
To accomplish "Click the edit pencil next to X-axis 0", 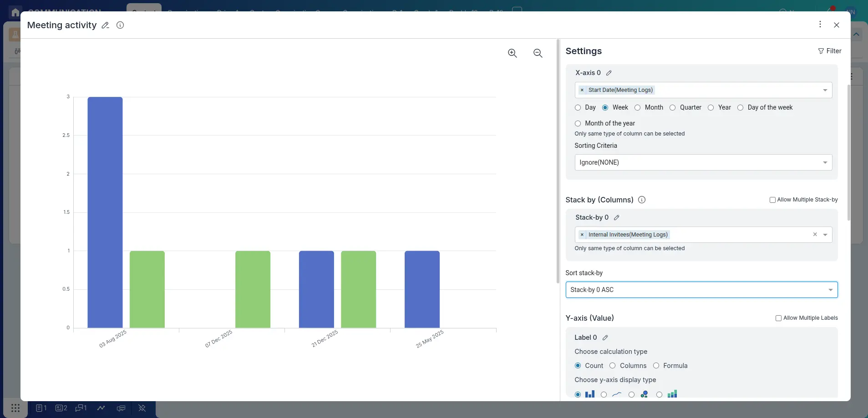I will coord(609,72).
